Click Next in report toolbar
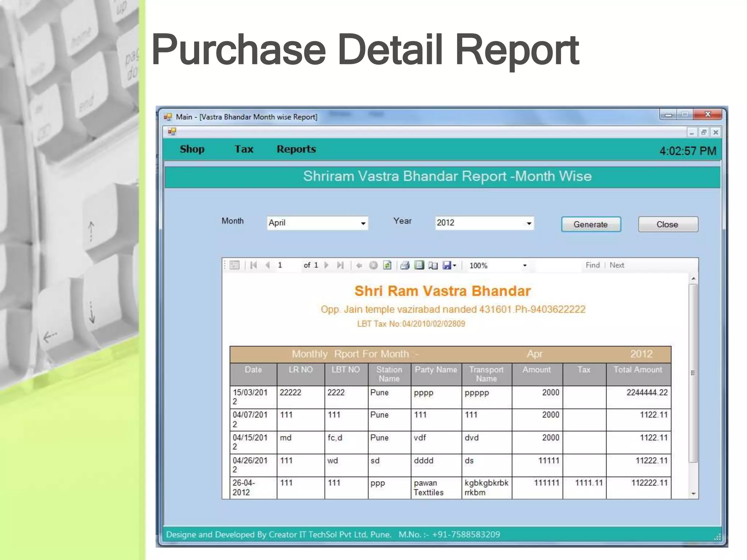747x560 pixels. (617, 265)
